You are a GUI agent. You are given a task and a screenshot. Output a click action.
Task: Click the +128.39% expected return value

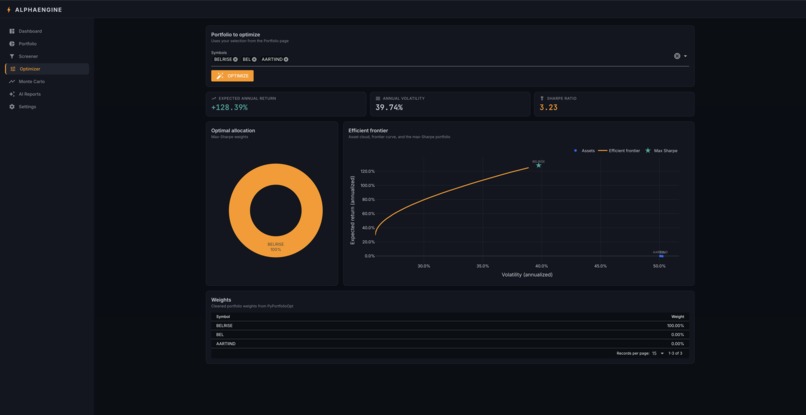229,107
